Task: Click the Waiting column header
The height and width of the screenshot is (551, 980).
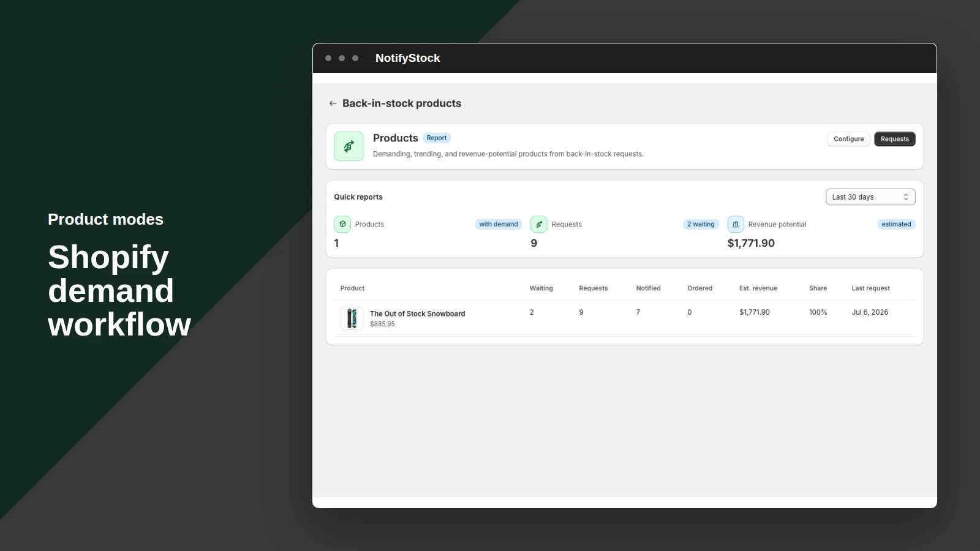Action: tap(541, 288)
